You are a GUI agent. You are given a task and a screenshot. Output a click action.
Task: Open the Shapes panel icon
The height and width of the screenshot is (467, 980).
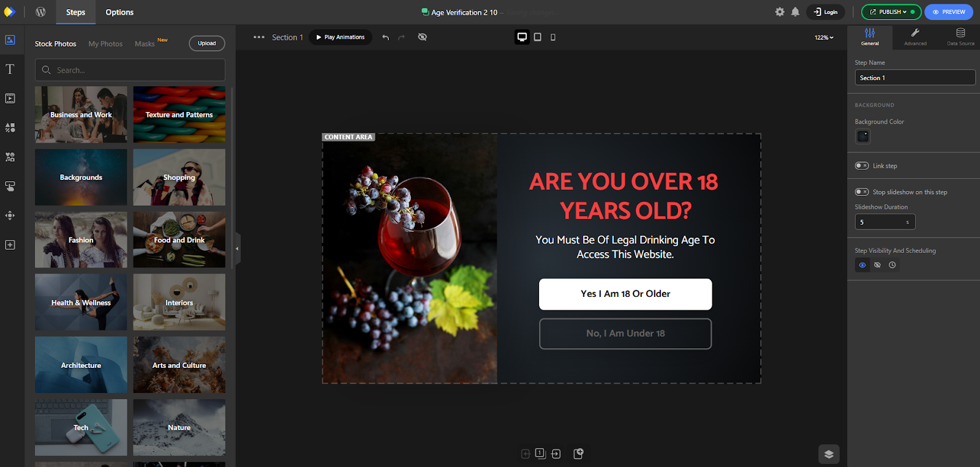pos(10,128)
